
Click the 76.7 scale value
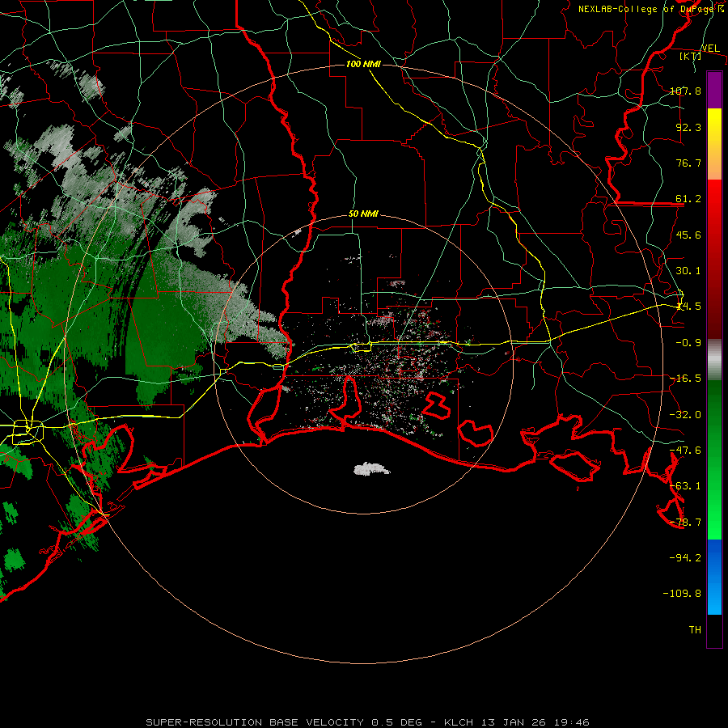[x=688, y=163]
